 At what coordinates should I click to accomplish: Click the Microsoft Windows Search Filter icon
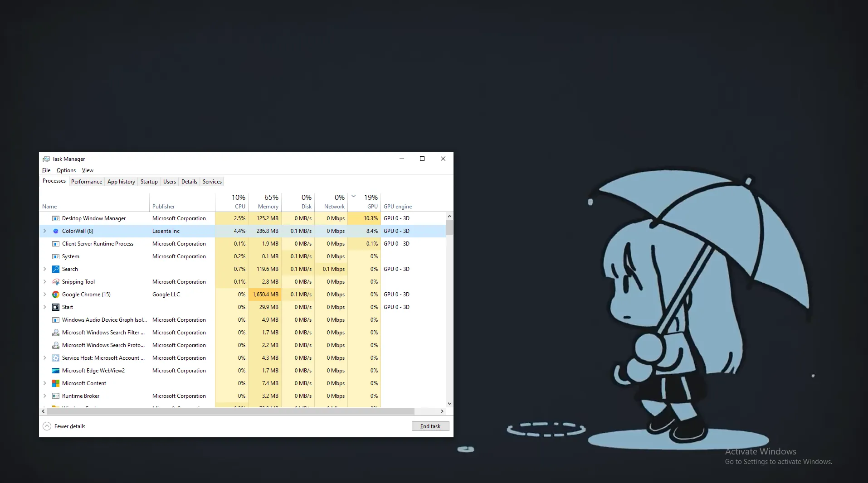(x=56, y=333)
